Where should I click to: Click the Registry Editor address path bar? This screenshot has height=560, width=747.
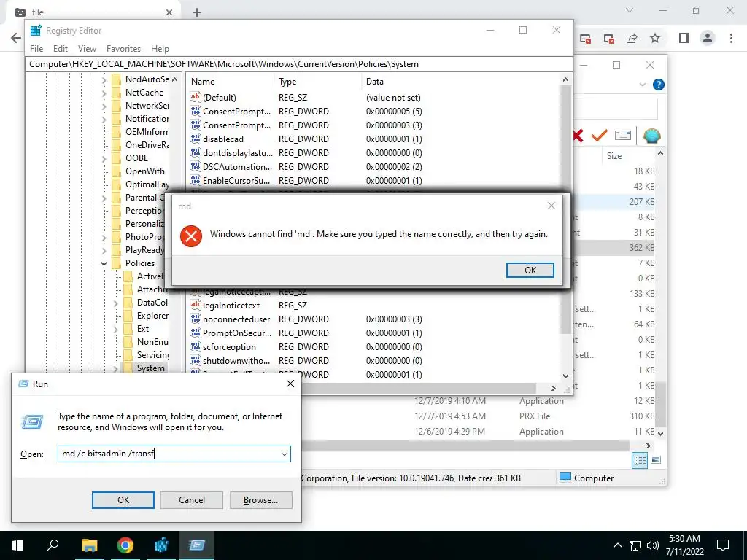coord(298,64)
